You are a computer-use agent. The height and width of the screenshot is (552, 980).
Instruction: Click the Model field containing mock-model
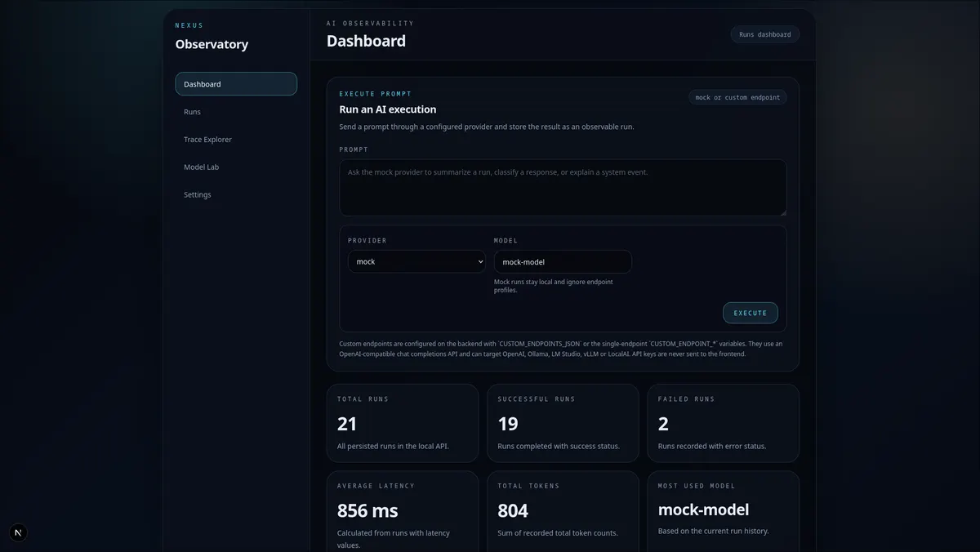pyautogui.click(x=563, y=261)
